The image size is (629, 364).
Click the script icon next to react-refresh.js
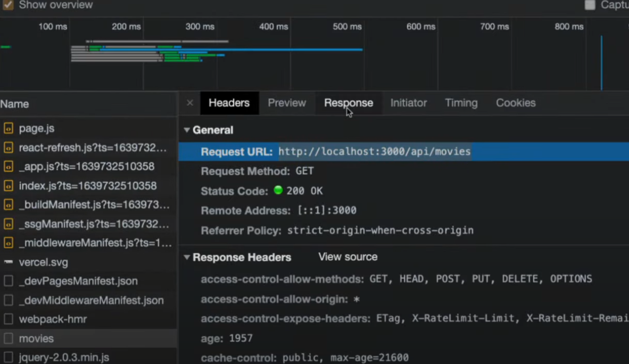click(x=8, y=148)
